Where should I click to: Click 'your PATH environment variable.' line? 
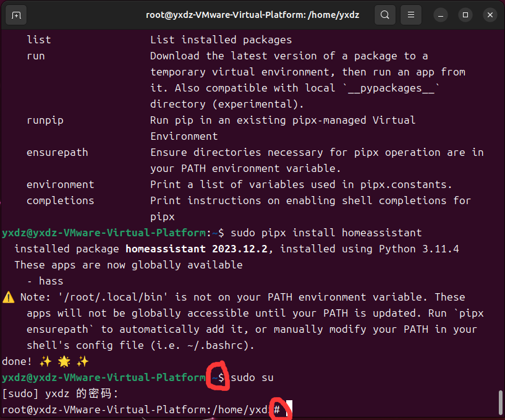pyautogui.click(x=245, y=169)
